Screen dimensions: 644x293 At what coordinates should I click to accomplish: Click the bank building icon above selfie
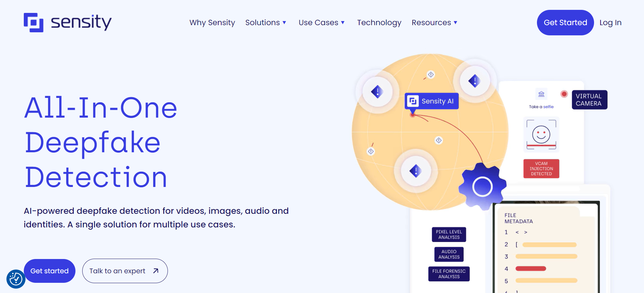point(541,94)
